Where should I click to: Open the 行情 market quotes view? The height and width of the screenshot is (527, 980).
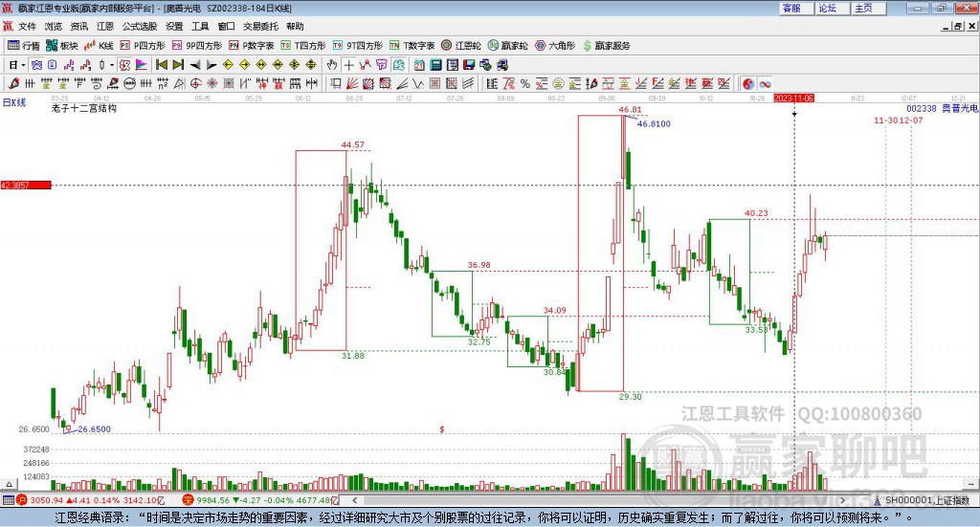click(x=23, y=46)
